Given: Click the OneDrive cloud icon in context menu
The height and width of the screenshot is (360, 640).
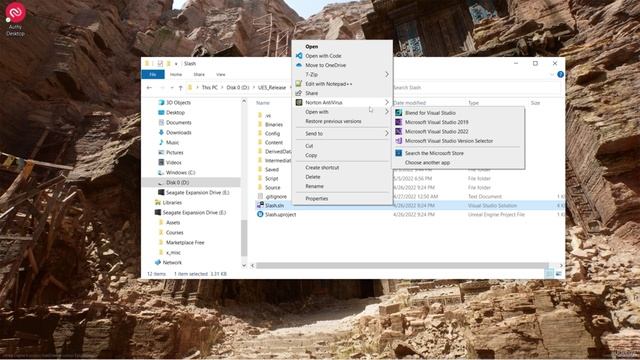Looking at the screenshot, I should click(299, 65).
